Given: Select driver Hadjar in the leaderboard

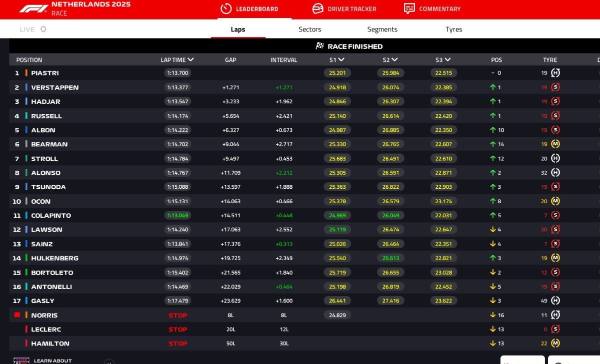Looking at the screenshot, I should click(45, 101).
